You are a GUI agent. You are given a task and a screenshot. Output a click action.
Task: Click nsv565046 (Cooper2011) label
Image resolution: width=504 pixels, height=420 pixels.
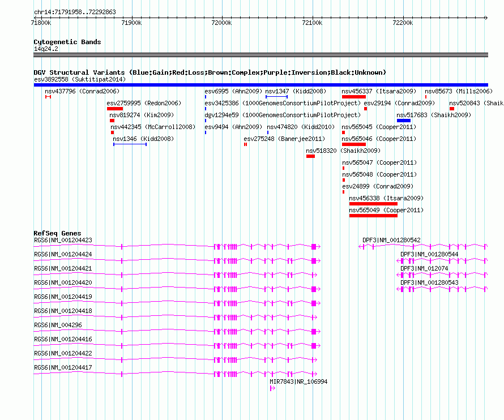coord(379,139)
